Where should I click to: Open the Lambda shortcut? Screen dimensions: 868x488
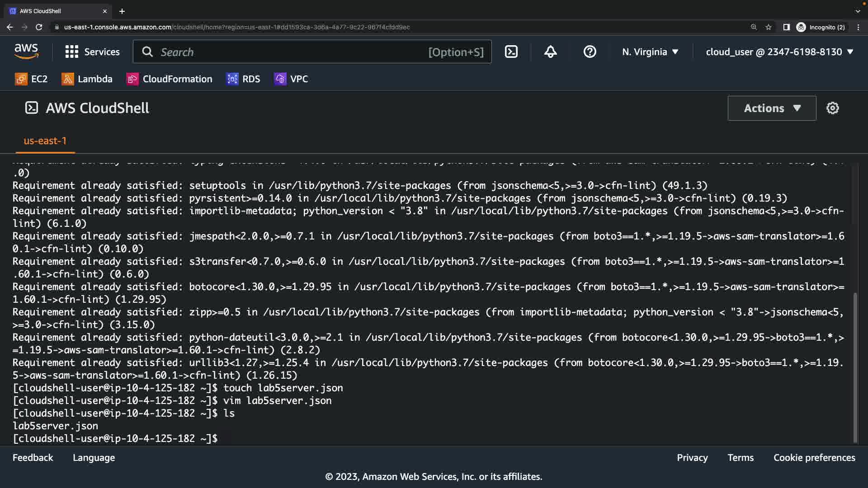(87, 79)
